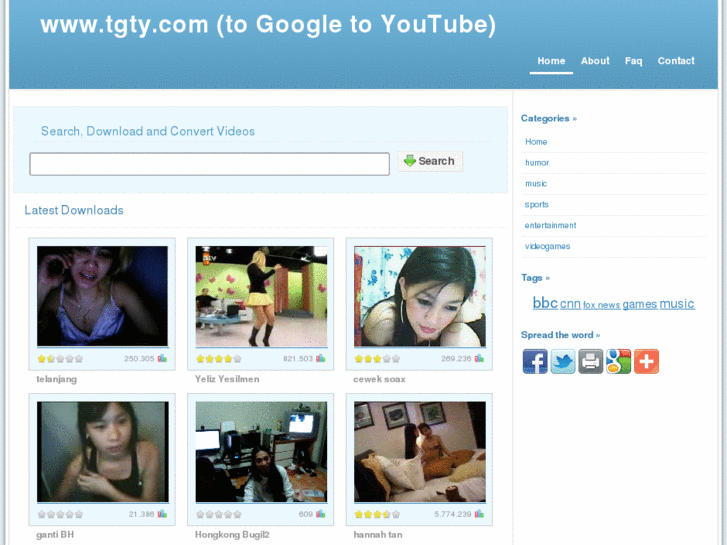This screenshot has width=727, height=545.
Task: Open the hannah tan video thumbnail
Action: 420,452
